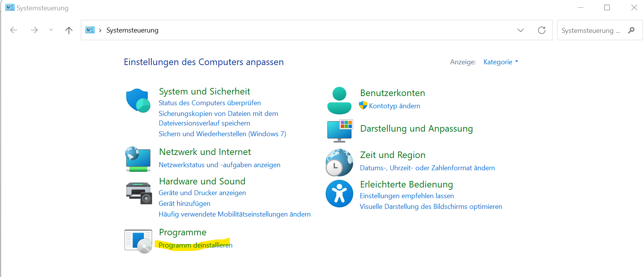Image resolution: width=644 pixels, height=277 pixels.
Task: Select Systemsteuerung breadcrumb in address bar
Action: (132, 30)
